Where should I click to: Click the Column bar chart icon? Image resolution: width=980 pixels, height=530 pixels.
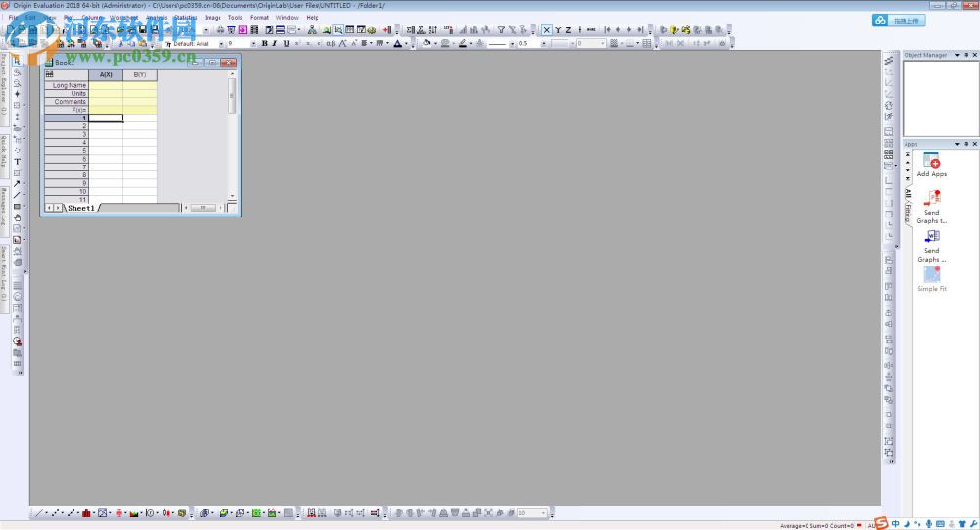coord(86,513)
